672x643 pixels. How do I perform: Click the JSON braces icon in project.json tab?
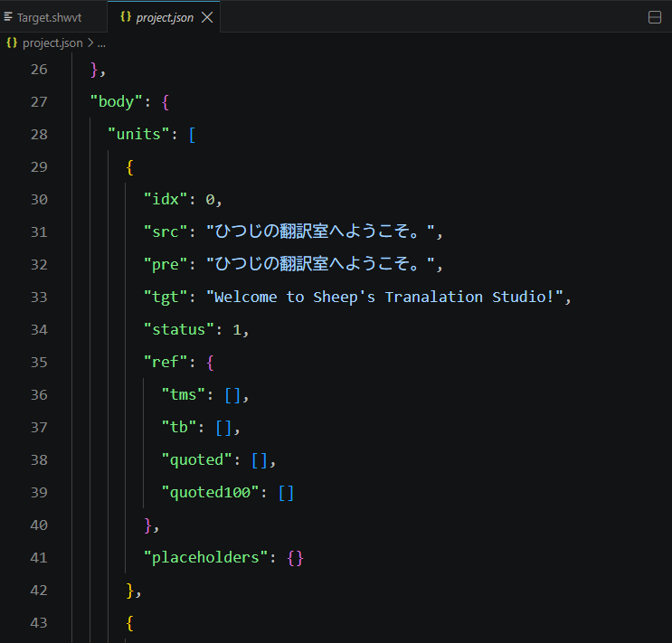pyautogui.click(x=126, y=16)
